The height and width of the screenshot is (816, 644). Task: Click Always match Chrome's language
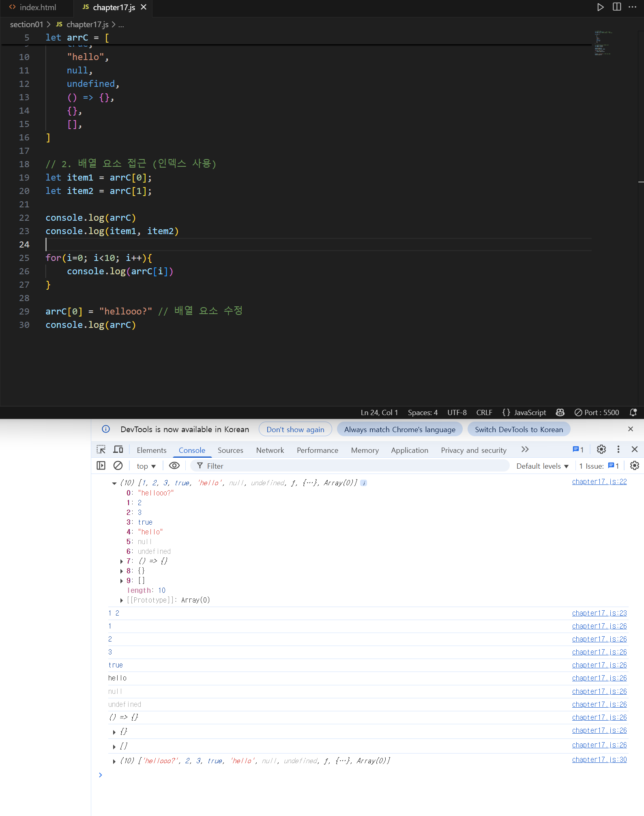(x=399, y=429)
